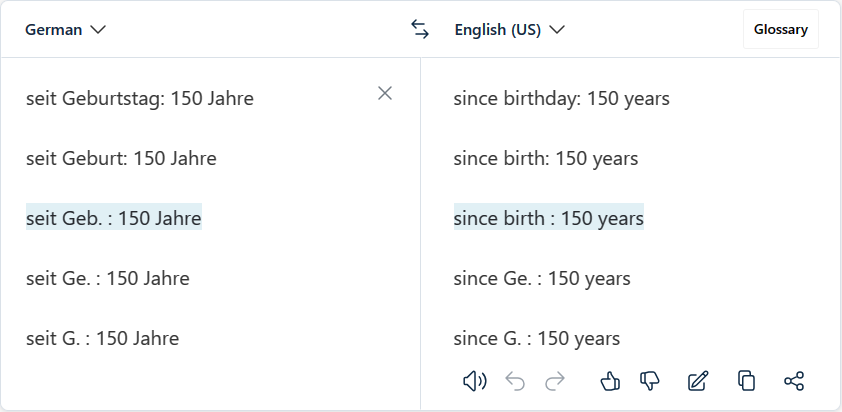Open English (US) target language dropdown
This screenshot has height=412, width=842.
tap(509, 30)
